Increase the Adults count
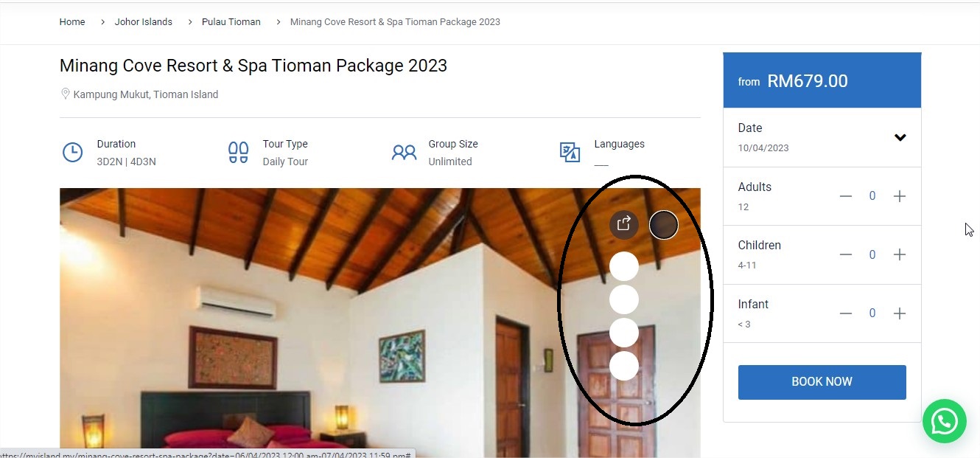This screenshot has height=458, width=980. [x=899, y=196]
